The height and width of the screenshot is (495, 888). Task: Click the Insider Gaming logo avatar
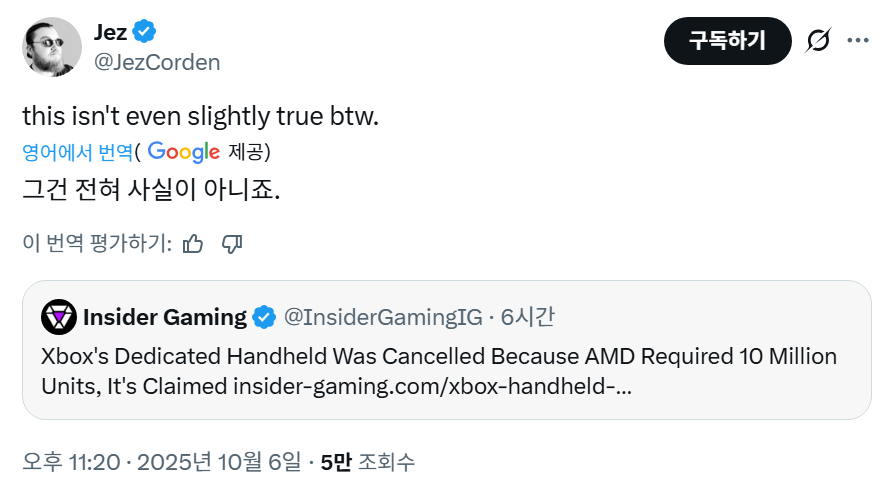pyautogui.click(x=59, y=318)
